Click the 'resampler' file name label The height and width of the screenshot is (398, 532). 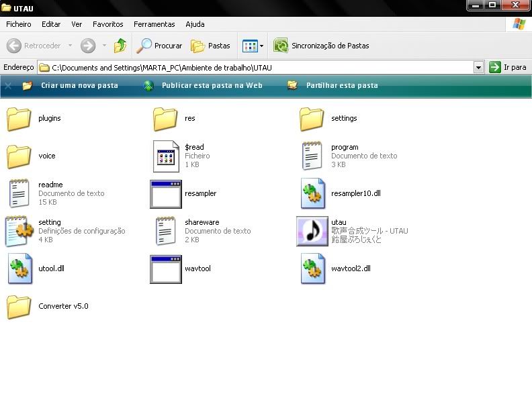(x=201, y=193)
